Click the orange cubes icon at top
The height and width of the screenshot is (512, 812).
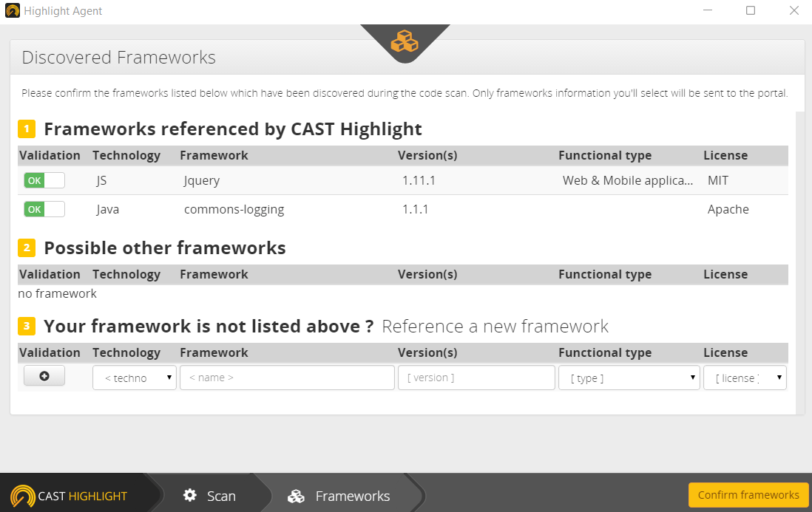(405, 41)
